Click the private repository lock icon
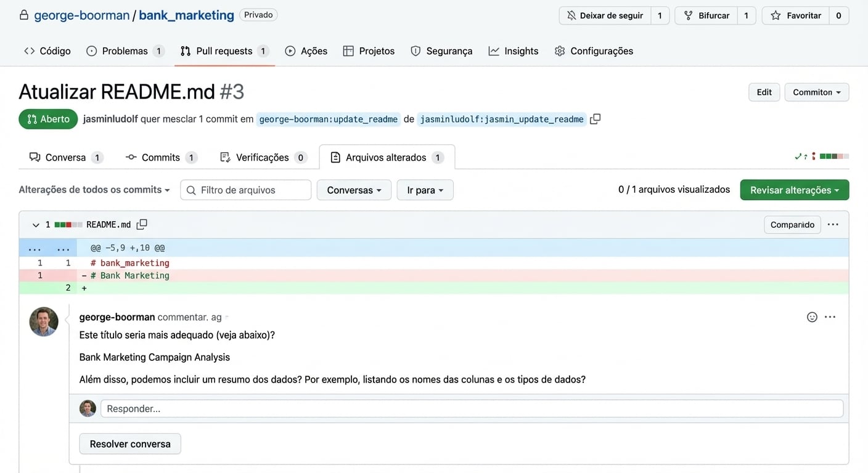Screen dimensions: 868x473 (24, 15)
